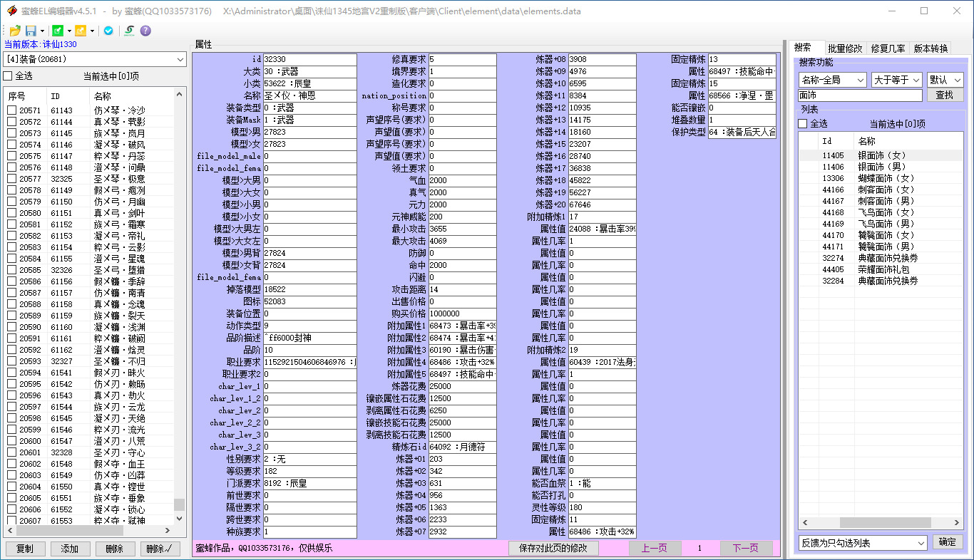Click the S logo toolbar icon

pos(128,31)
